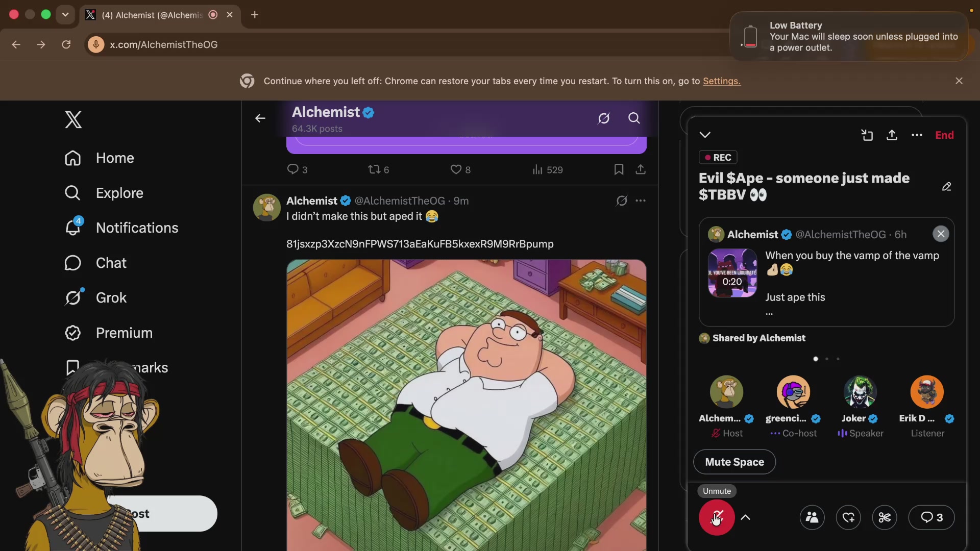Click the Mute Space button
Image resolution: width=980 pixels, height=551 pixels.
[x=734, y=462]
